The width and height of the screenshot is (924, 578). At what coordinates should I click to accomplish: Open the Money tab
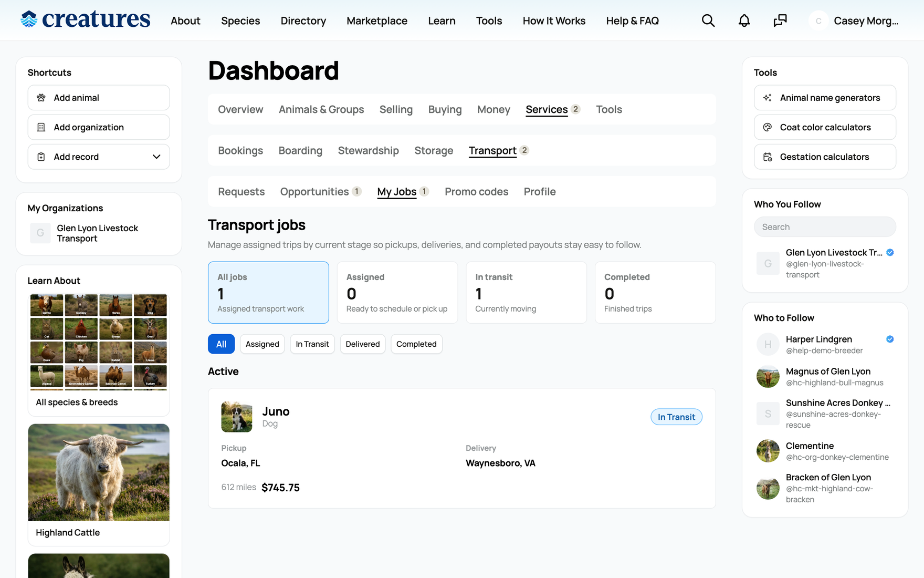pyautogui.click(x=493, y=109)
